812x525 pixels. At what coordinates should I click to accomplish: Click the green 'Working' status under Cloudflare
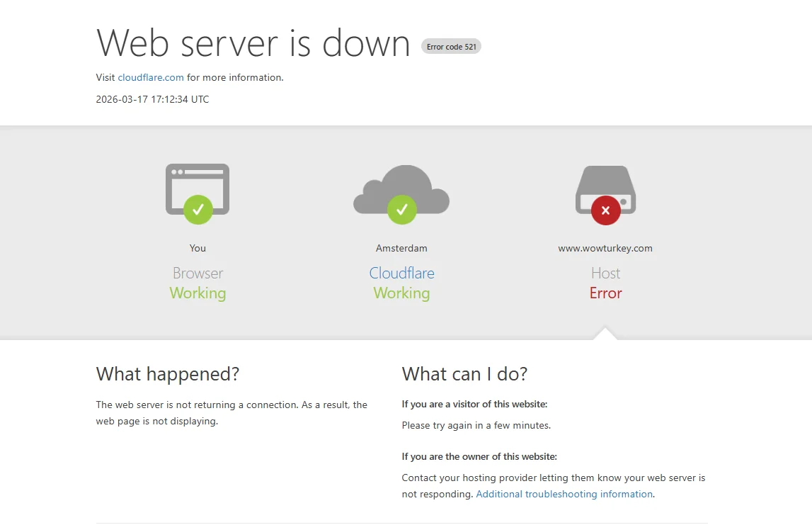401,293
